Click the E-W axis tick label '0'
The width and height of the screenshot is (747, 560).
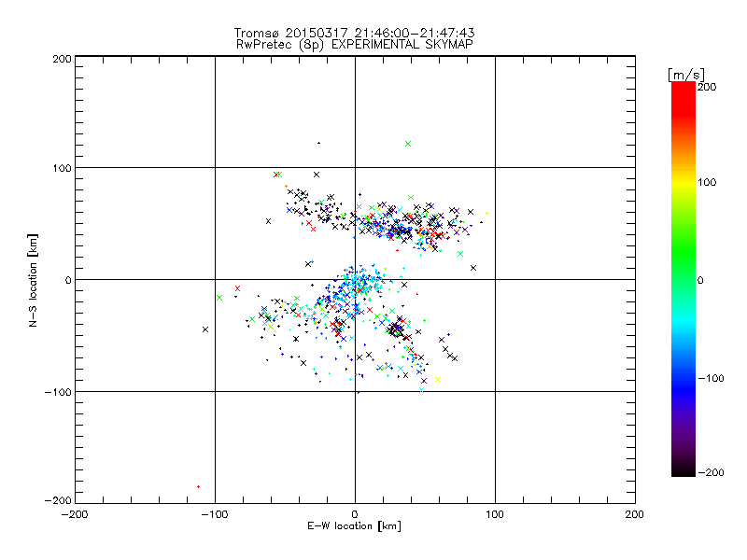pyautogui.click(x=355, y=514)
